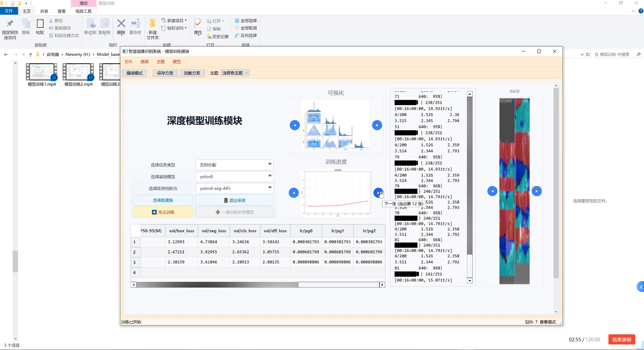644x350 pixels.
Task: Show previous image in 可视化 panel
Action: [294, 125]
